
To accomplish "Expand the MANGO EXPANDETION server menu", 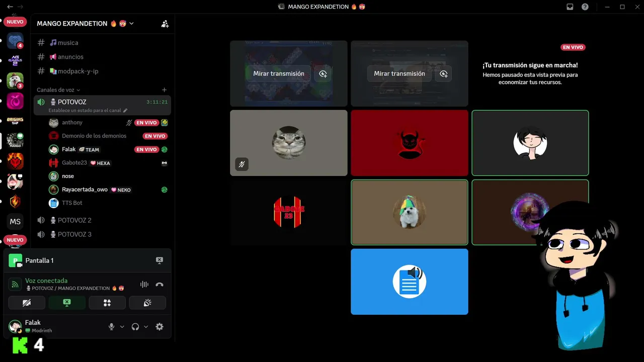I will (86, 24).
